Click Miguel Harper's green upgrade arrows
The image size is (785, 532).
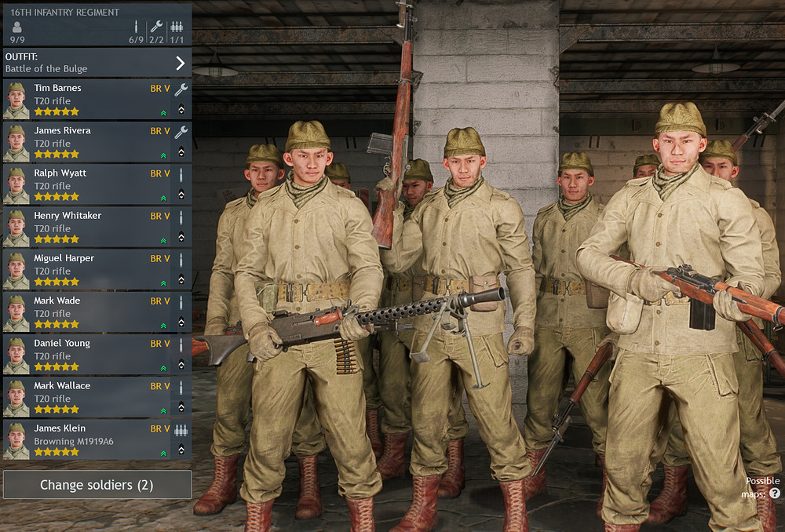pos(164,283)
